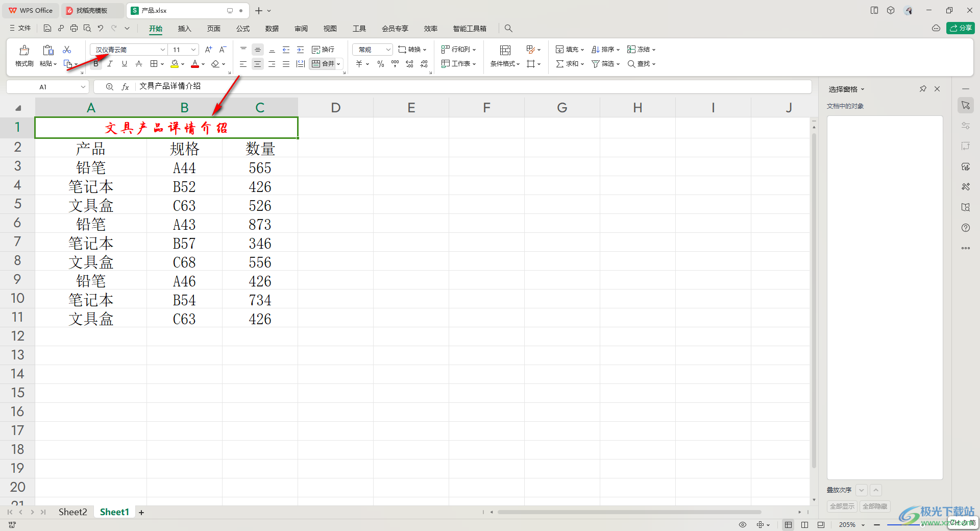Open the font size dropdown
This screenshot has width=980, height=531.
pos(193,50)
